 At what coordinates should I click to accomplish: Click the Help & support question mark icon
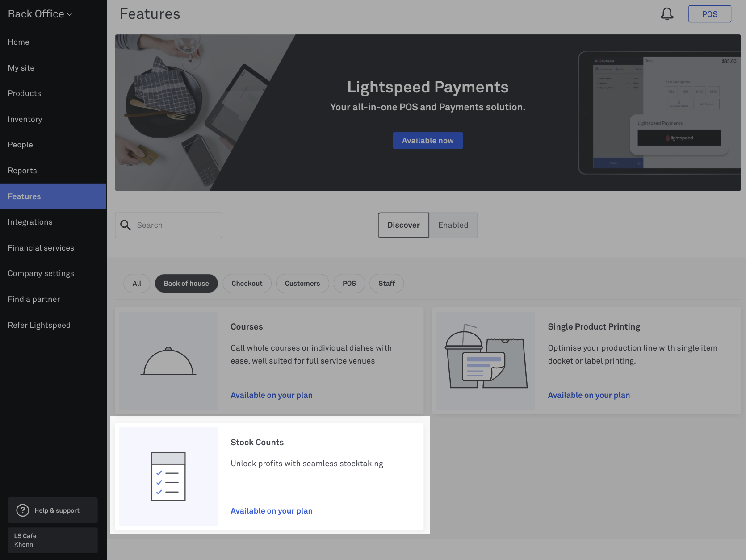(x=22, y=510)
